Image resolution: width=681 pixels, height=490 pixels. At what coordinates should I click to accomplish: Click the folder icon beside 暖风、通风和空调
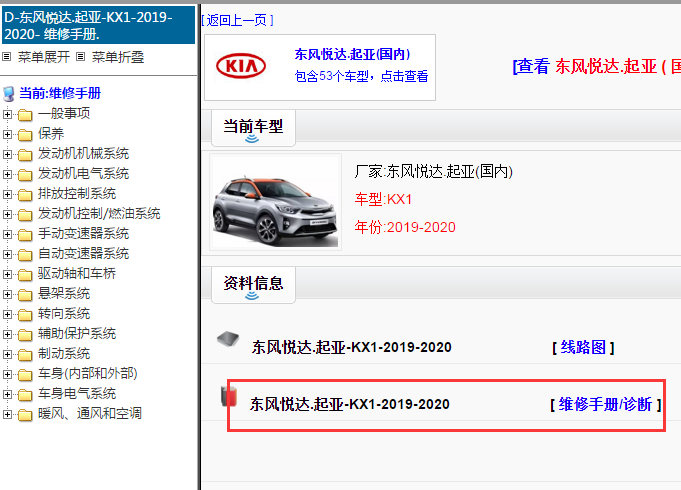25,414
